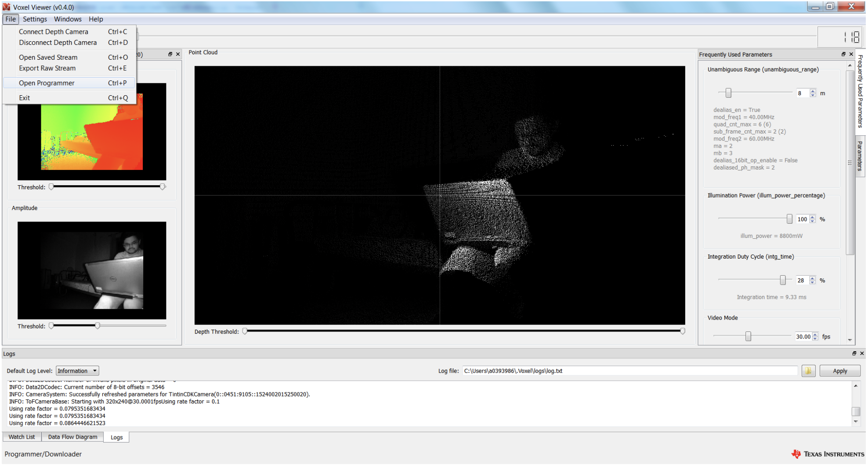
Task: Click the unambiguous range slider handle
Action: (x=728, y=93)
